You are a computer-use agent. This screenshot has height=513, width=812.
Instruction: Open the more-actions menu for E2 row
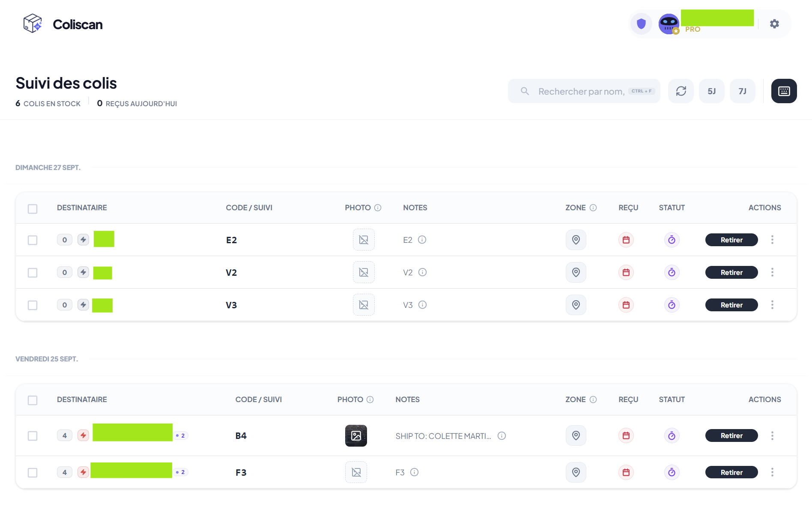[x=772, y=240]
